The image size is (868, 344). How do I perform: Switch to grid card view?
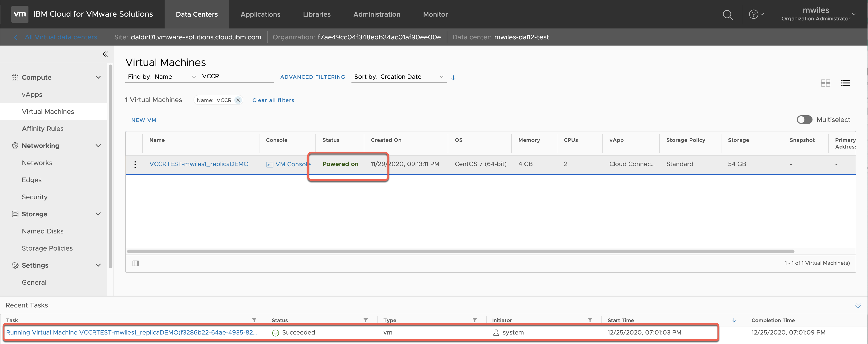point(825,83)
